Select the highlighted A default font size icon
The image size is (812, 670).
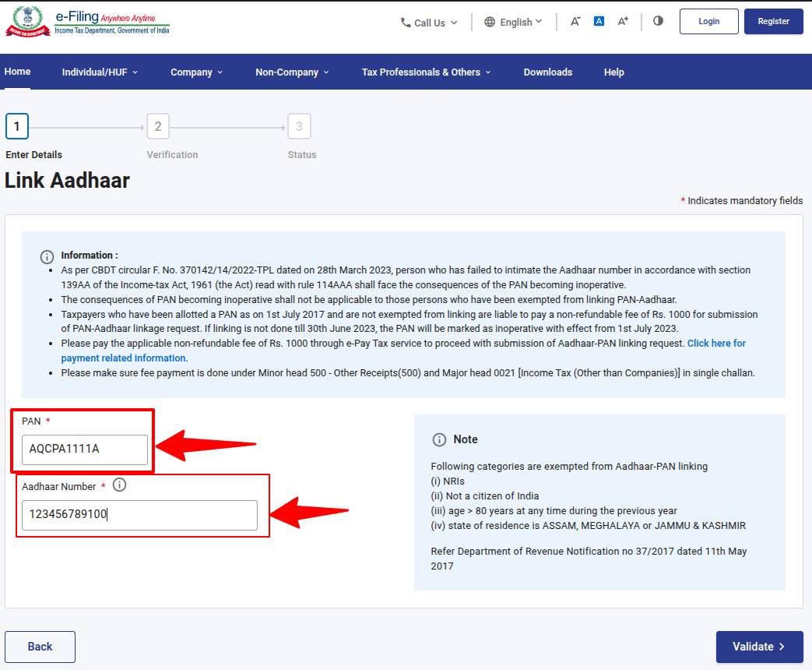pyautogui.click(x=598, y=21)
